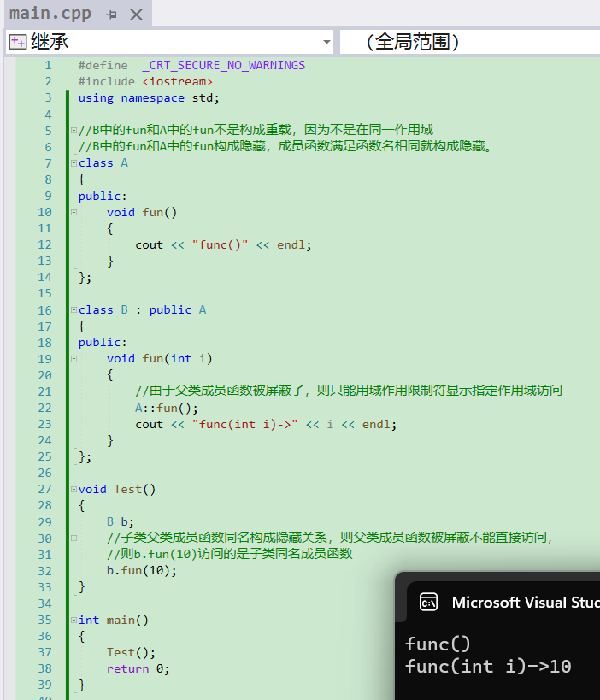Click the comment on line 6

point(285,146)
